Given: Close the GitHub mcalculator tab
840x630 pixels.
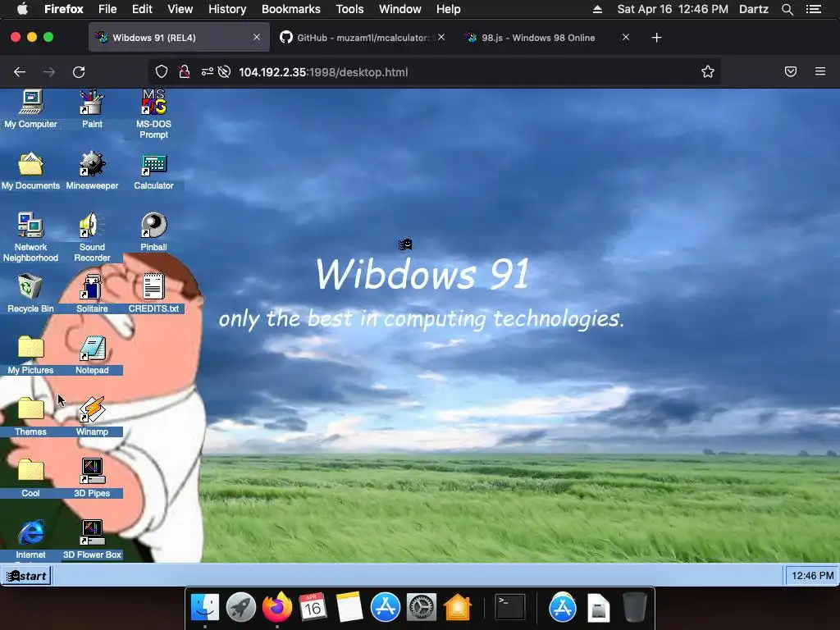Looking at the screenshot, I should (x=441, y=37).
